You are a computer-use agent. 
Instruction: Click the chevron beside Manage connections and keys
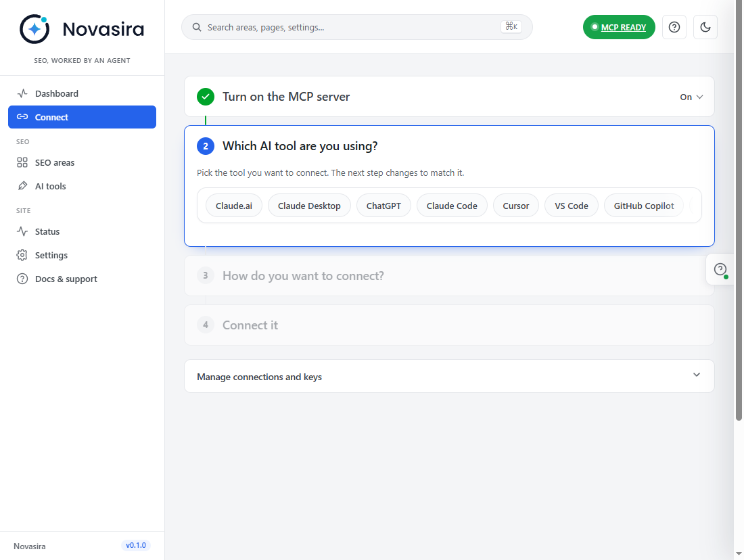tap(696, 375)
